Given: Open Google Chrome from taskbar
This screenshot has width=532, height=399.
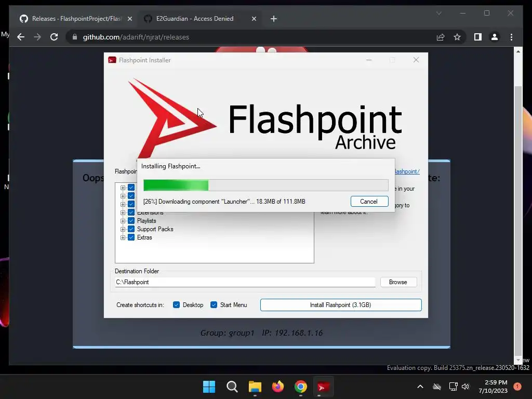Looking at the screenshot, I should (x=301, y=387).
